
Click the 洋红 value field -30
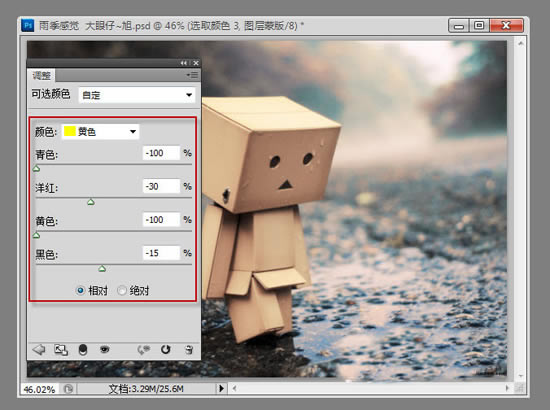pos(161,186)
